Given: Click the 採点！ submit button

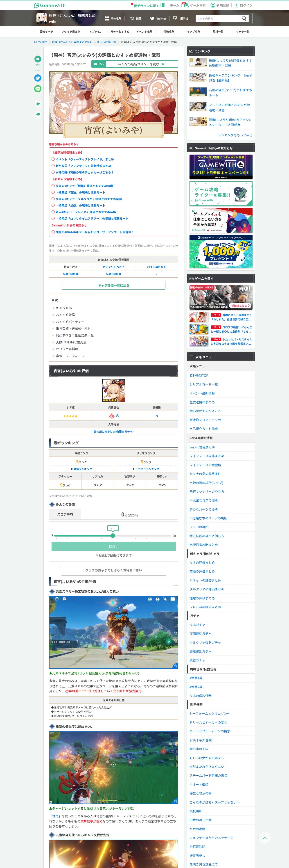Looking at the screenshot, I should click(x=113, y=546).
